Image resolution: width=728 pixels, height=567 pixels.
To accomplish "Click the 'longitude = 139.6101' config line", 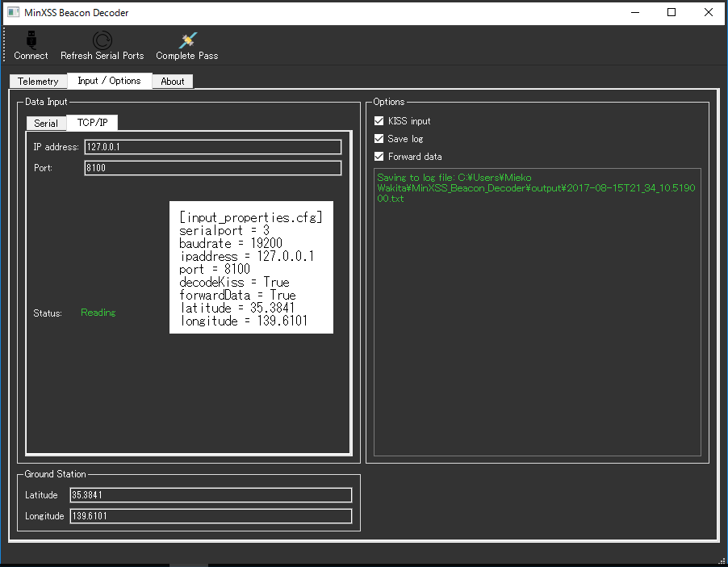I will [x=244, y=321].
